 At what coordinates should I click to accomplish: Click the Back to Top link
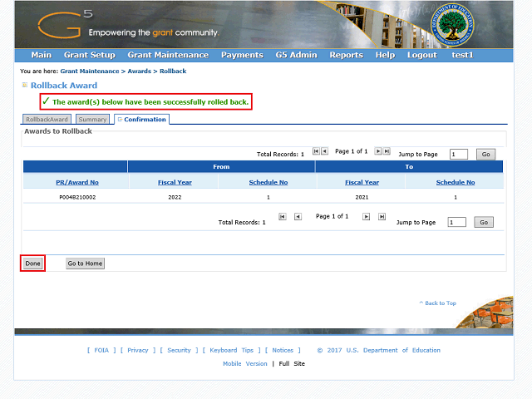point(438,303)
